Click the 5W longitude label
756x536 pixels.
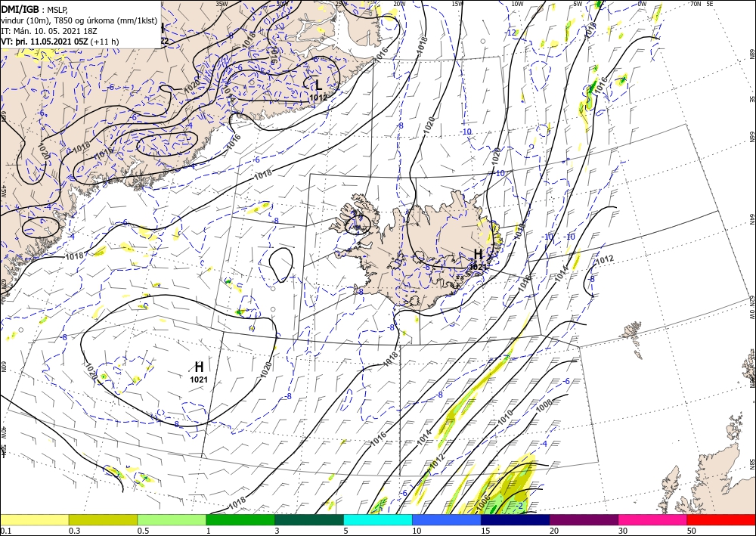[578, 4]
